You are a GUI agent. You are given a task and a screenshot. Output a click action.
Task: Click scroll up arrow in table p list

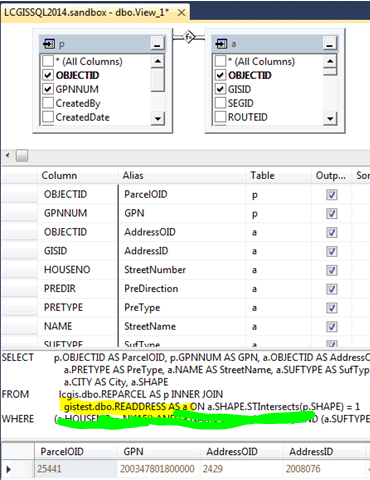[x=157, y=61]
